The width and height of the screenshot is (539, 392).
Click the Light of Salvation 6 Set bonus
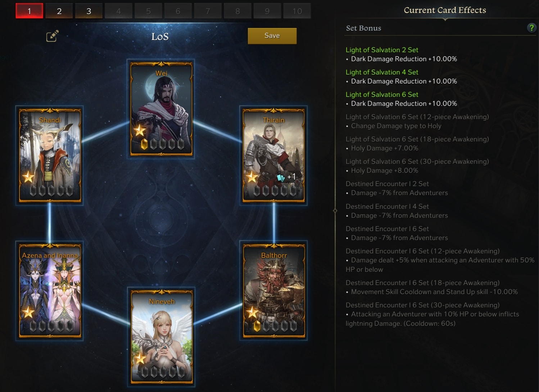pos(382,95)
